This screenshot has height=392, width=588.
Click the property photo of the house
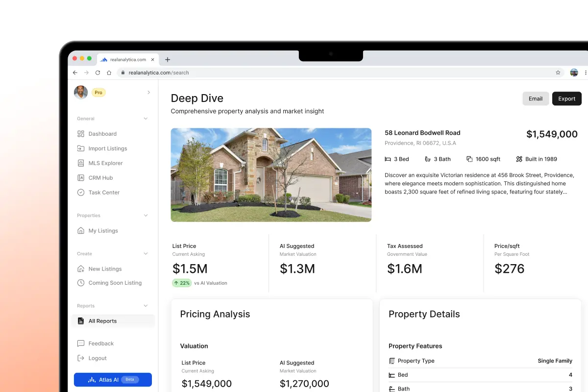coord(271,174)
